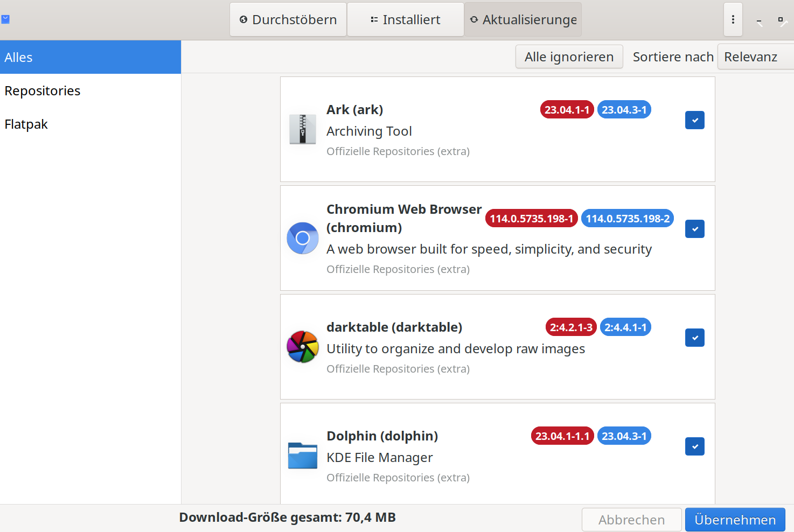Click the Dolphin folder icon
The width and height of the screenshot is (794, 532).
[x=303, y=456]
